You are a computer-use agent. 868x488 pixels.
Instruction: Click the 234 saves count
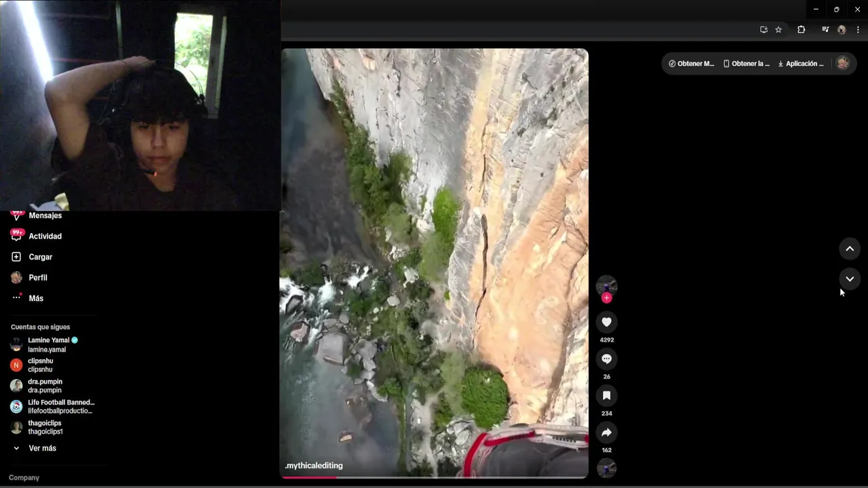coord(606,413)
